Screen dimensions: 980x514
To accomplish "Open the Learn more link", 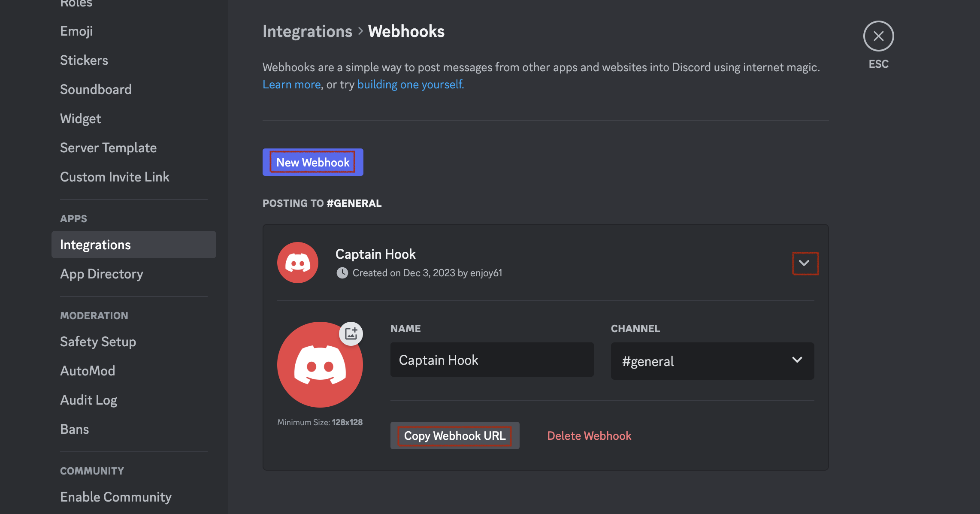I will click(x=292, y=84).
